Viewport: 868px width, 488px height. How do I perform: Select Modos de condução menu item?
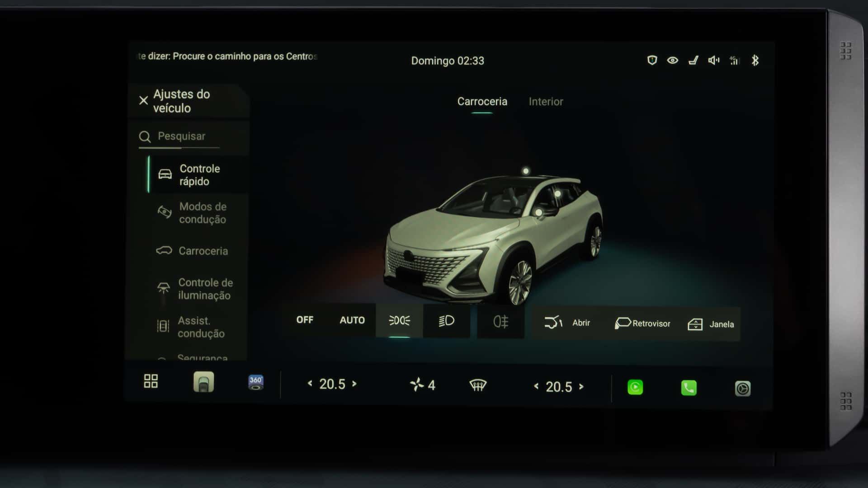coord(199,213)
